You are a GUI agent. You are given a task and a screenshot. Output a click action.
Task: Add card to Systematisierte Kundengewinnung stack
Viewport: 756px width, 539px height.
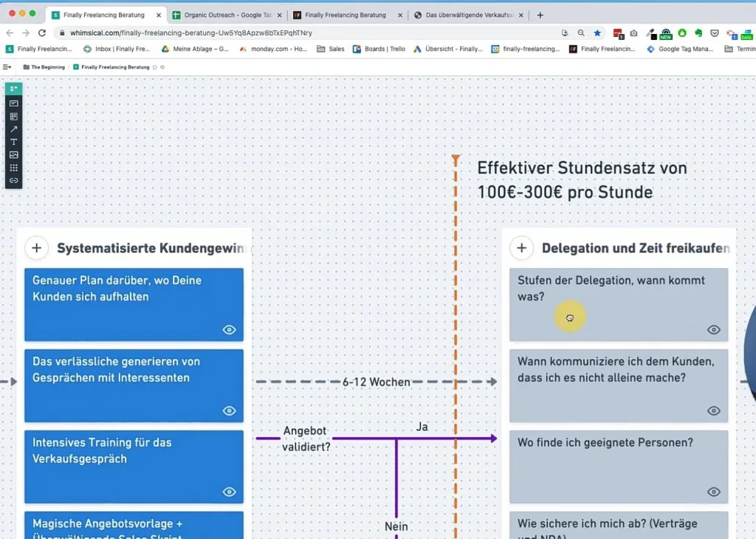[x=37, y=248]
